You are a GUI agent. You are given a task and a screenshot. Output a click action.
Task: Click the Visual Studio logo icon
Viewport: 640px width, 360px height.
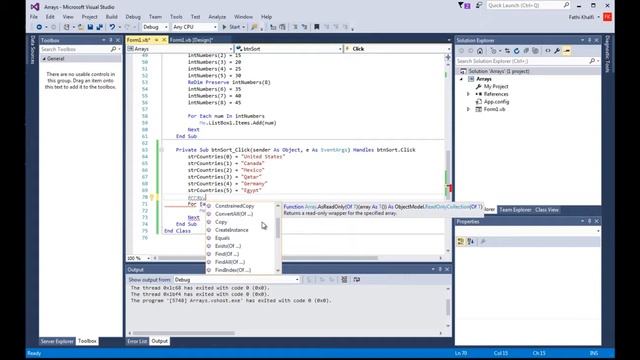(x=35, y=7)
